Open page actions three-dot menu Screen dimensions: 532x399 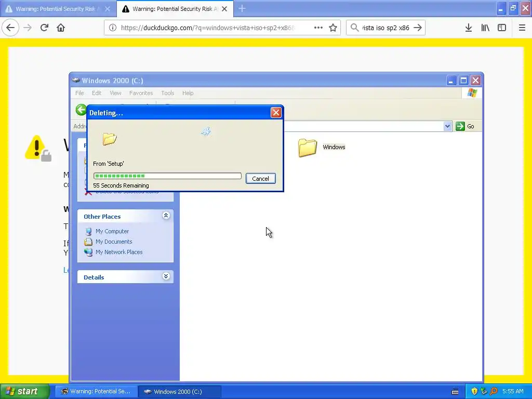click(x=318, y=28)
